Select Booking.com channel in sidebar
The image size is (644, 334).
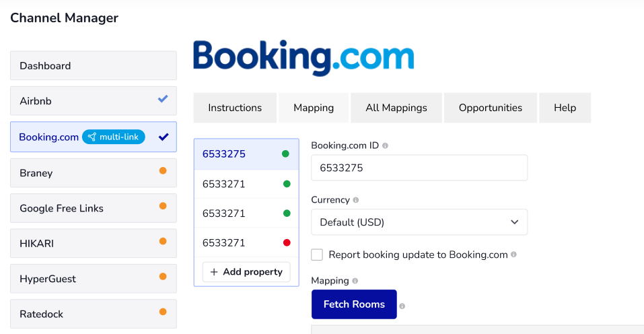pyautogui.click(x=94, y=137)
